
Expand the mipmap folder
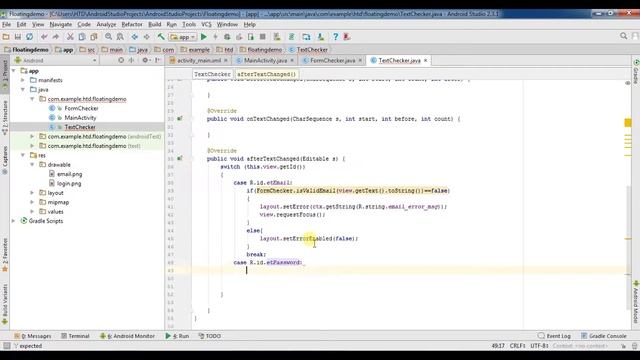[32, 202]
